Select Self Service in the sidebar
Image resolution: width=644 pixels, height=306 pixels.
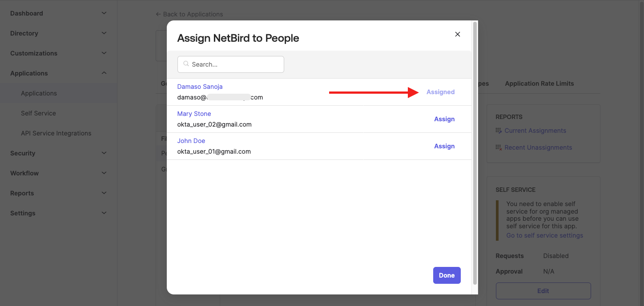click(x=39, y=113)
